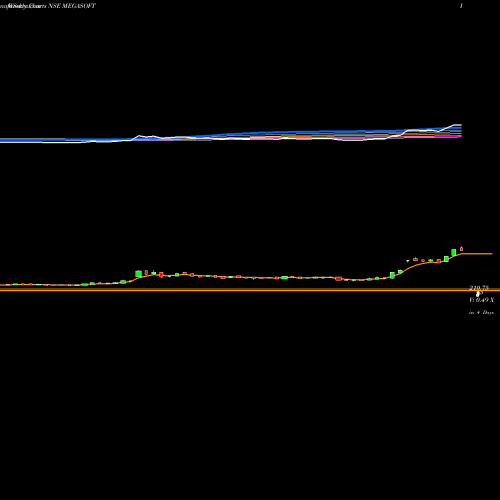Click the "NSE MEGASOFT" chart title

[72, 6]
